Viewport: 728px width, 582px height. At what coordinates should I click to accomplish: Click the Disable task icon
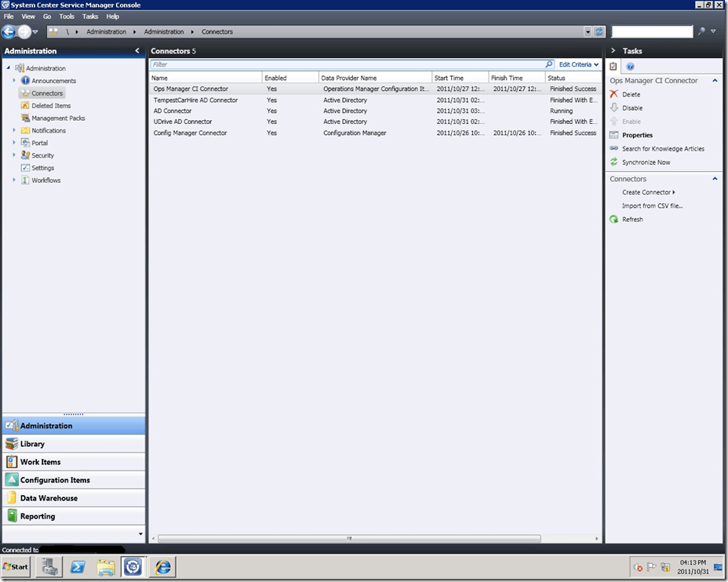pos(614,108)
